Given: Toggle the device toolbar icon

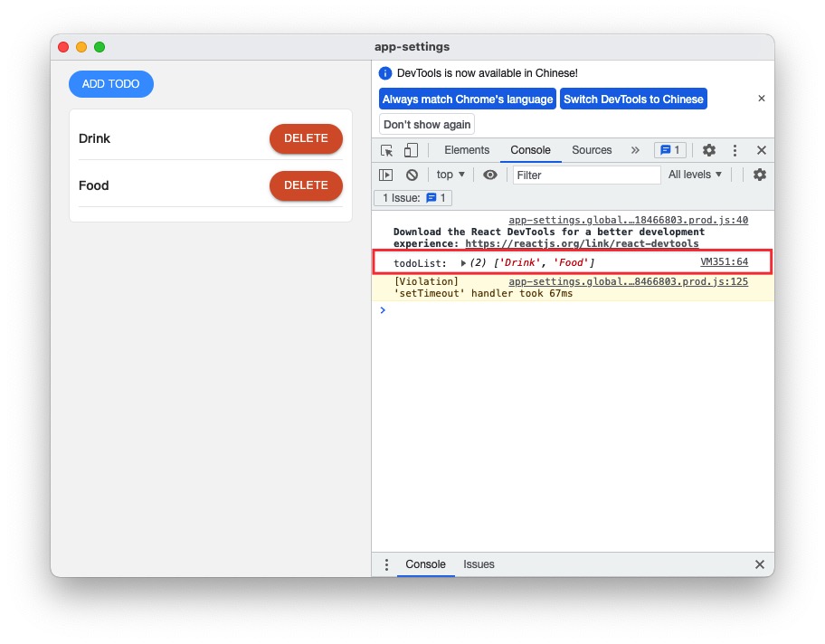Looking at the screenshot, I should pyautogui.click(x=411, y=151).
